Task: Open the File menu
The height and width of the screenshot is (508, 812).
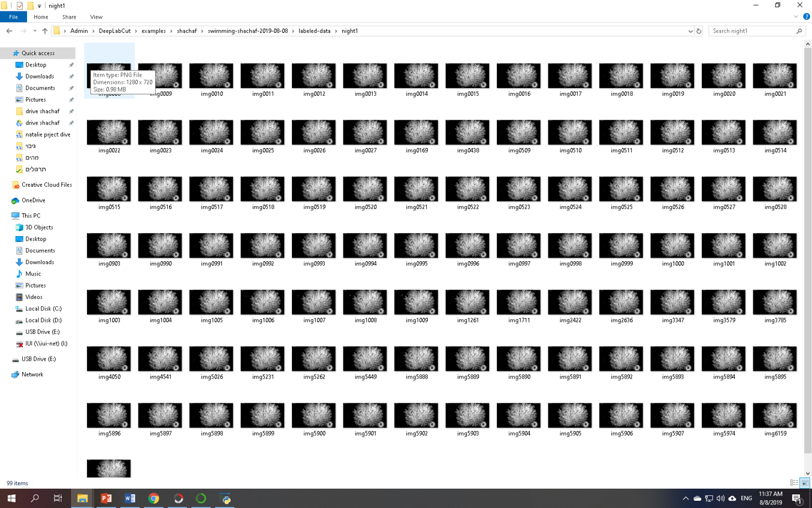Action: pyautogui.click(x=13, y=17)
